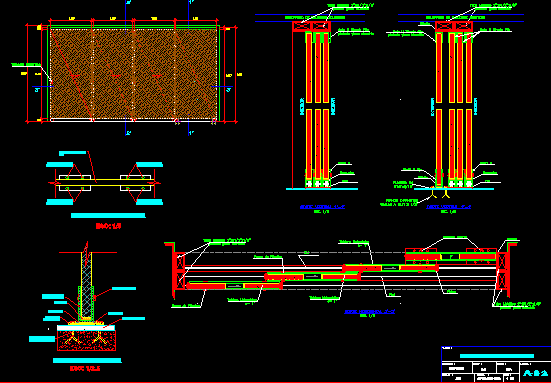Click the blue underlined title below right vertical section
The height and width of the screenshot is (383, 551).
click(448, 207)
